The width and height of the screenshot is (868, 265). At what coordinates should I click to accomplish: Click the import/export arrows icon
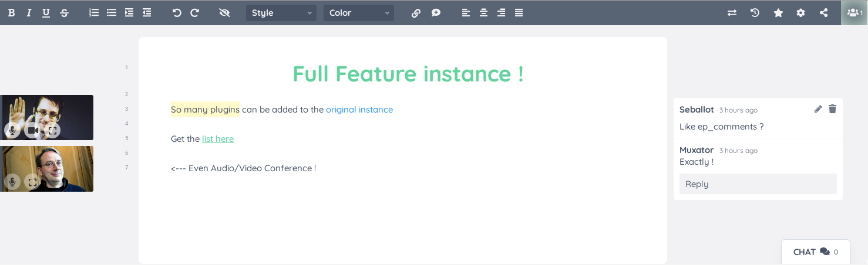[732, 13]
